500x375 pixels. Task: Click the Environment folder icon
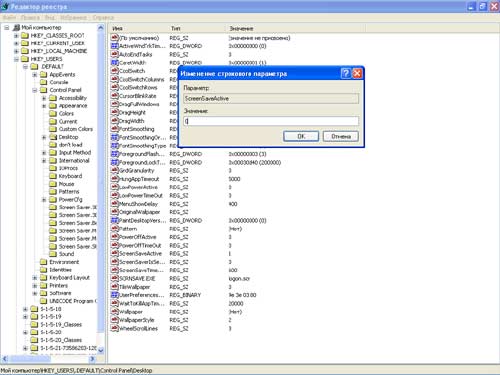click(44, 262)
